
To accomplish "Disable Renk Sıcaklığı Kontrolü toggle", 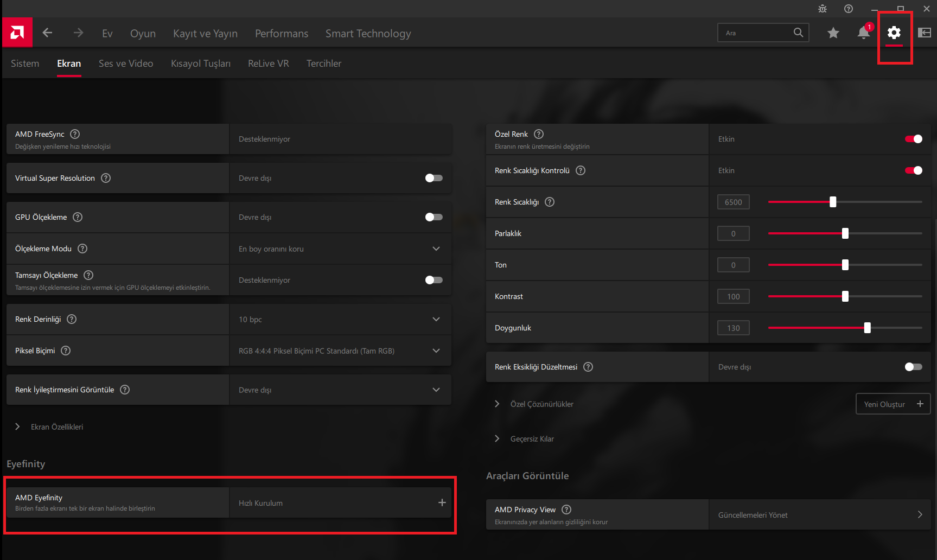I will [x=914, y=170].
